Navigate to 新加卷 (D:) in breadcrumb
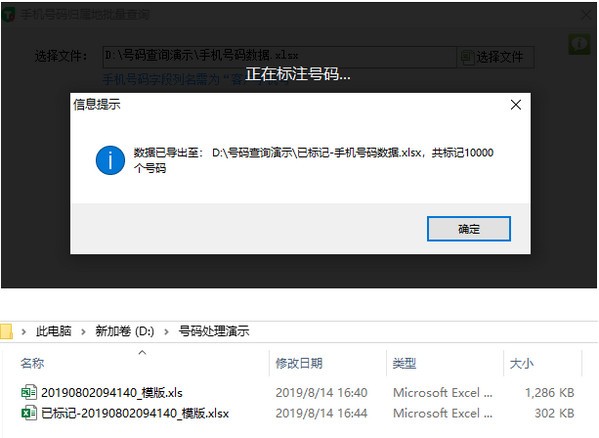 coord(125,331)
